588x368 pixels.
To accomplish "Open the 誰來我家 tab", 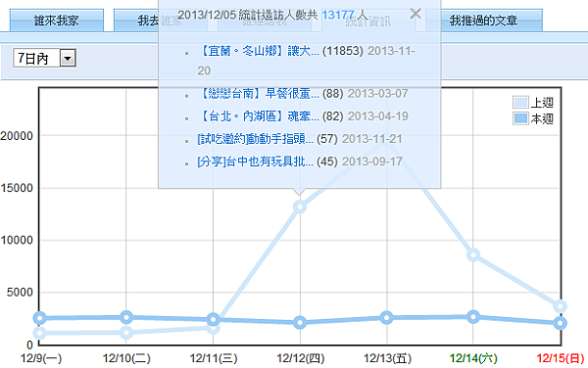I will pos(56,21).
